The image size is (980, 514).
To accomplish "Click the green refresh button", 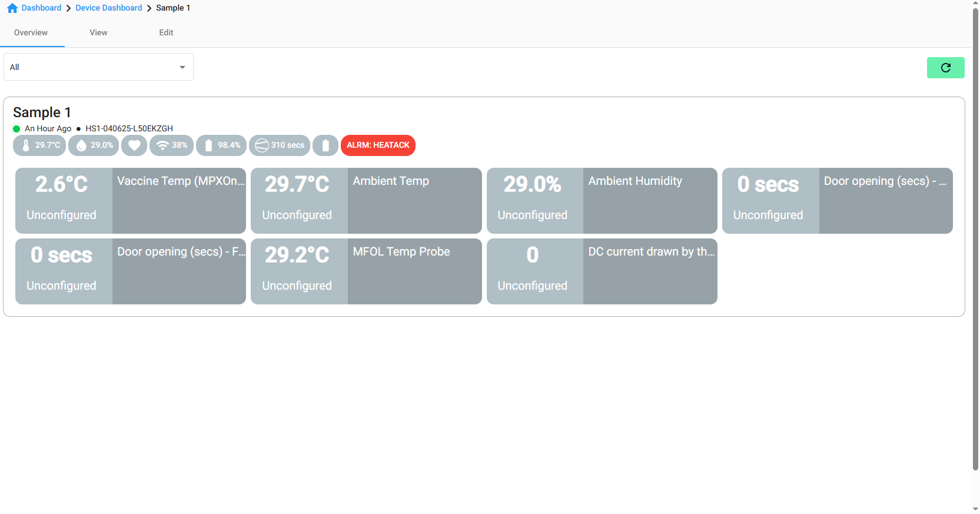I will [x=945, y=68].
